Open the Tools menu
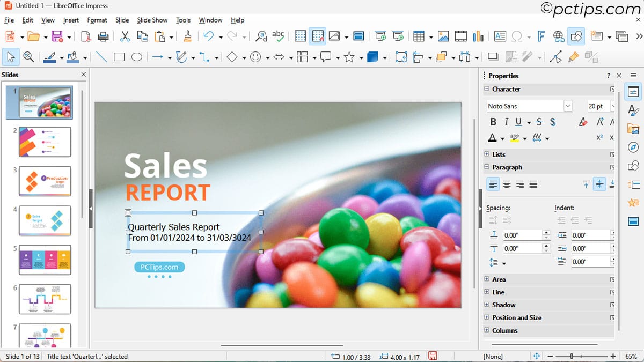 [x=183, y=20]
